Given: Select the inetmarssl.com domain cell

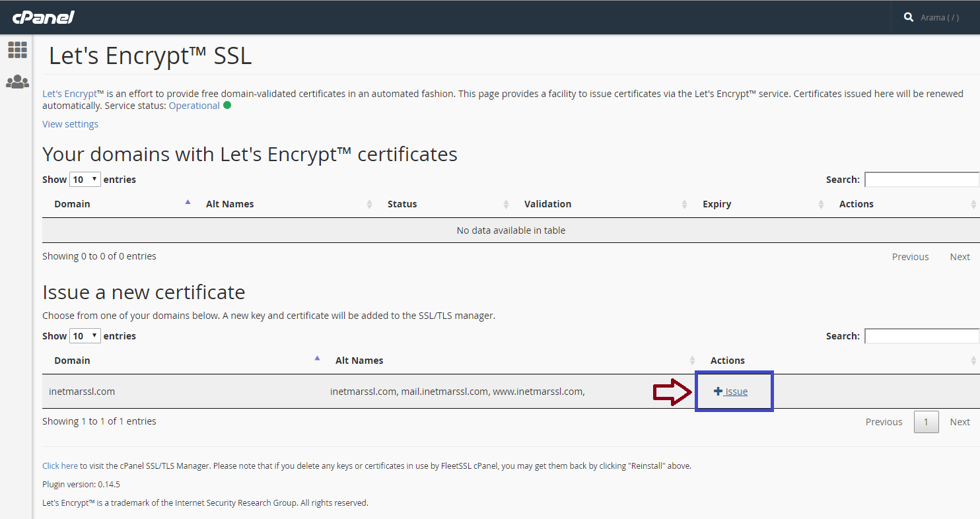Looking at the screenshot, I should 82,392.
